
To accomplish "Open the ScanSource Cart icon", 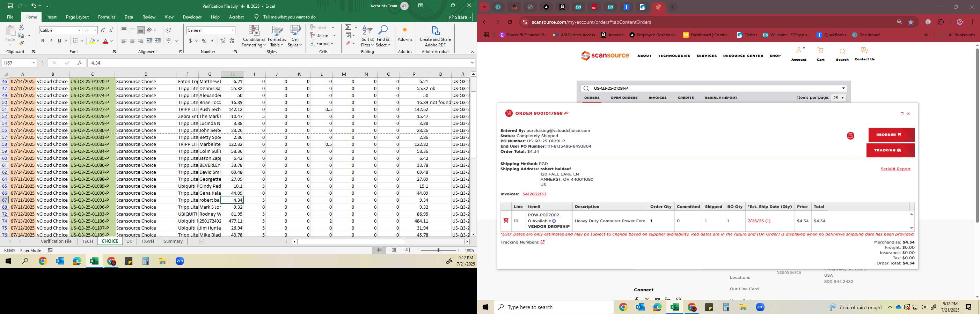I will [x=821, y=51].
